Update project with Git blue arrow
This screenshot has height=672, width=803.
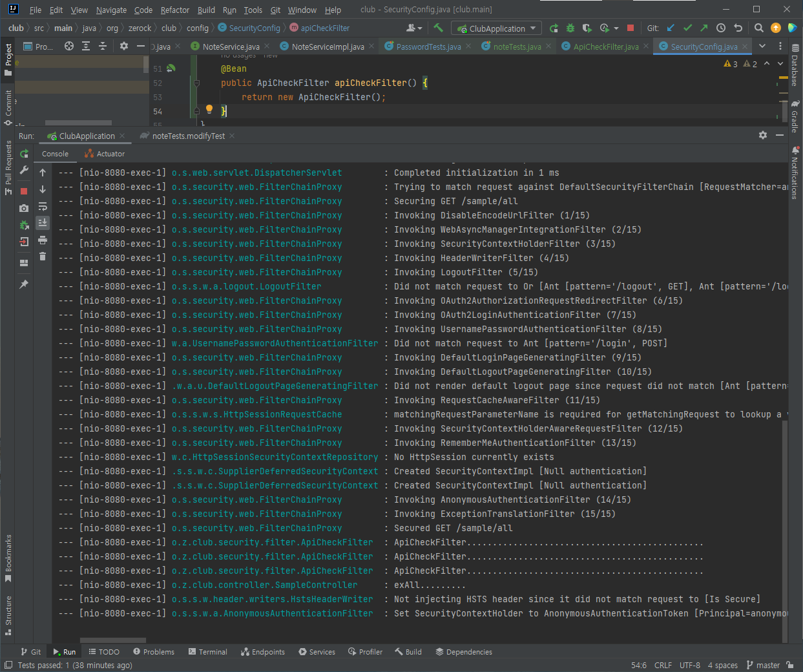pos(671,28)
